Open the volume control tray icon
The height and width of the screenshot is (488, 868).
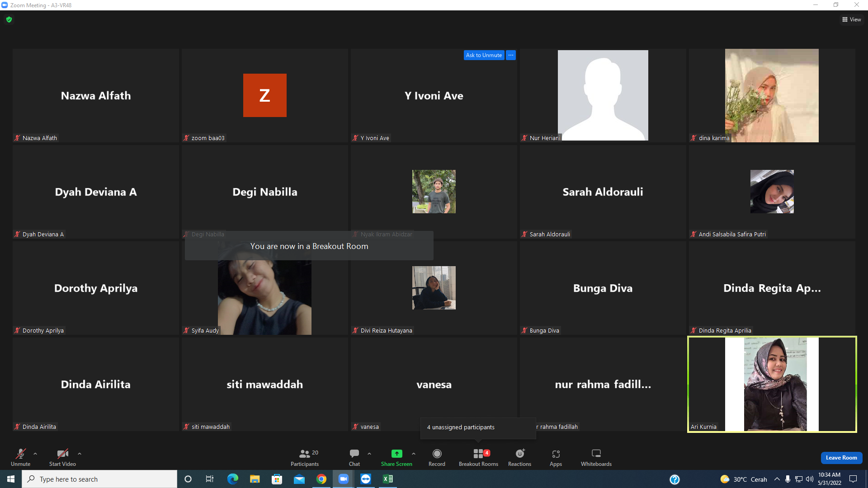[810, 479]
